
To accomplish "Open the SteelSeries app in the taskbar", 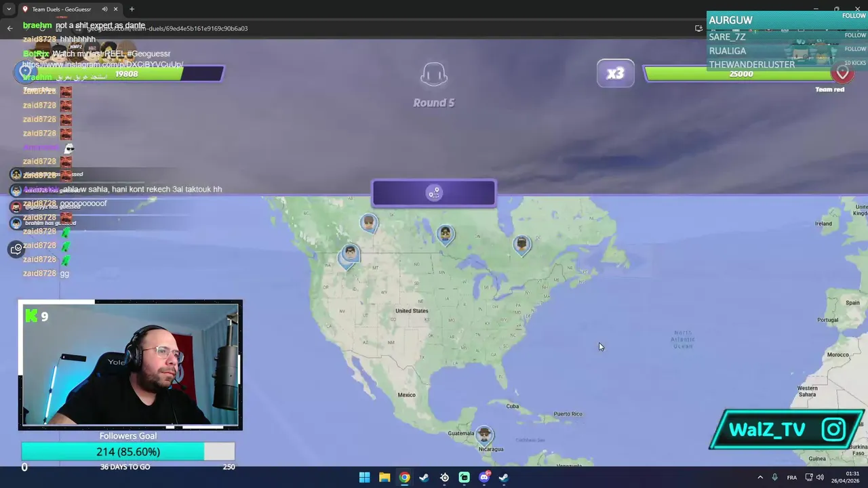I will 444,477.
